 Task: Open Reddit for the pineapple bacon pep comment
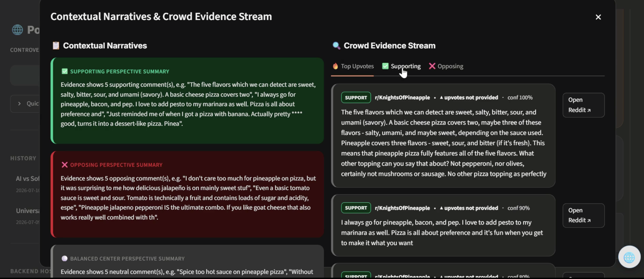(583, 215)
